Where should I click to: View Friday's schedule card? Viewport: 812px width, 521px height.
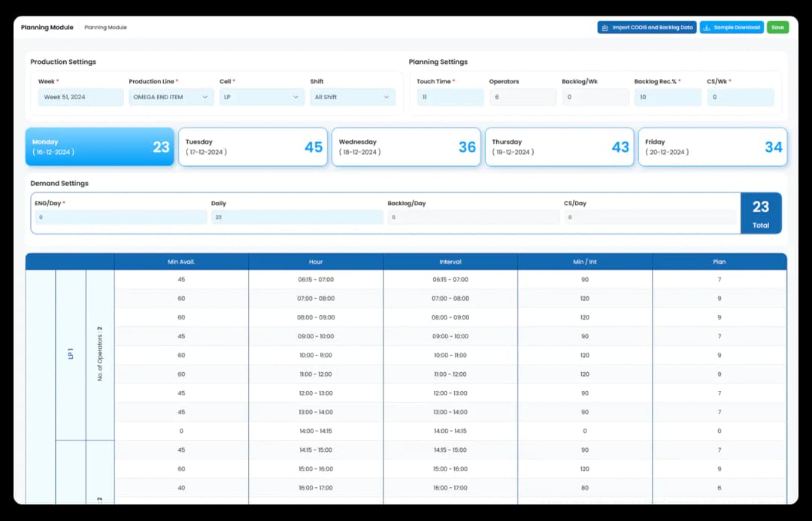(712, 147)
